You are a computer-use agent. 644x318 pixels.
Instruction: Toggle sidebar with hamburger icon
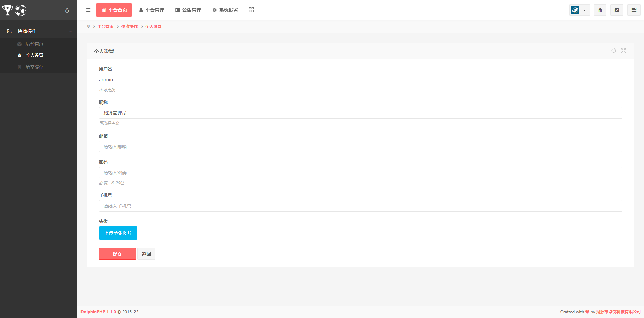88,10
